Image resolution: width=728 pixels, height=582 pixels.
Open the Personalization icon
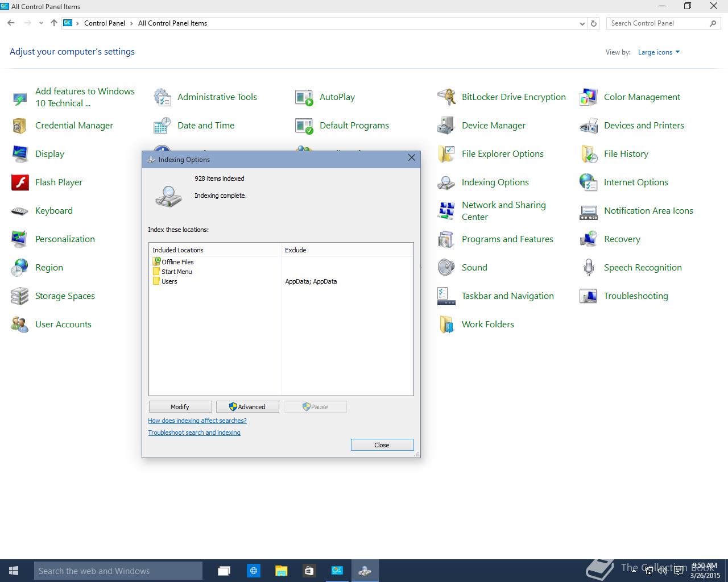pyautogui.click(x=20, y=239)
